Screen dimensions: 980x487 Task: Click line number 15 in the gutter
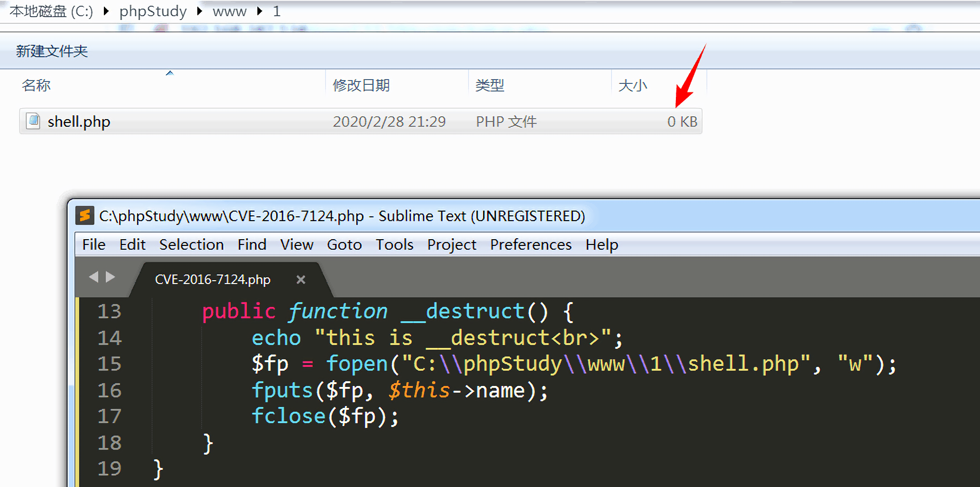coord(109,364)
